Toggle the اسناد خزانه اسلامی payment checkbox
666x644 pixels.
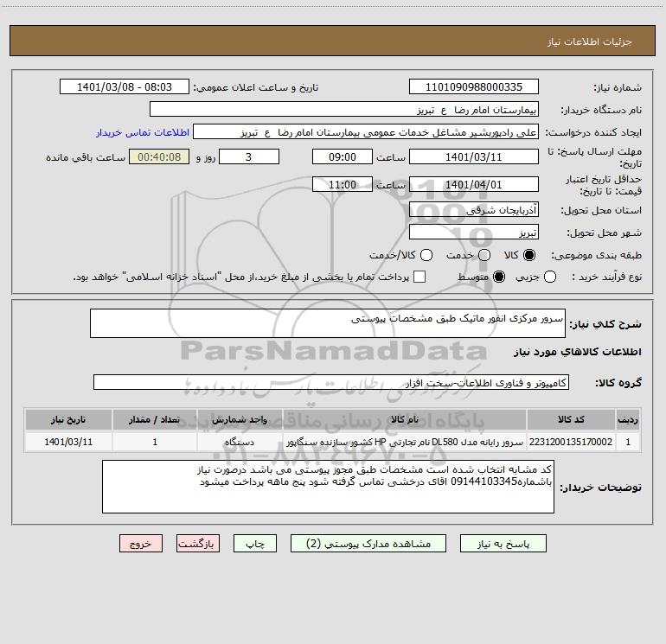[419, 277]
